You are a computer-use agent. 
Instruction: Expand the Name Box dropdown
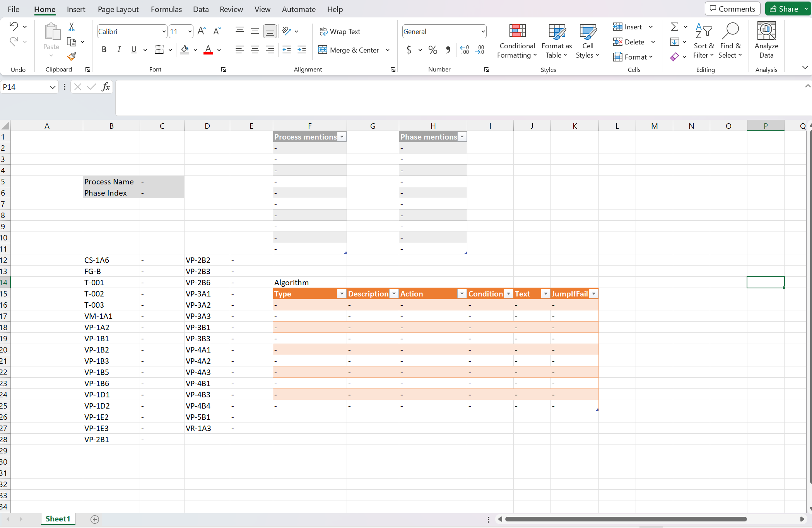pos(53,87)
